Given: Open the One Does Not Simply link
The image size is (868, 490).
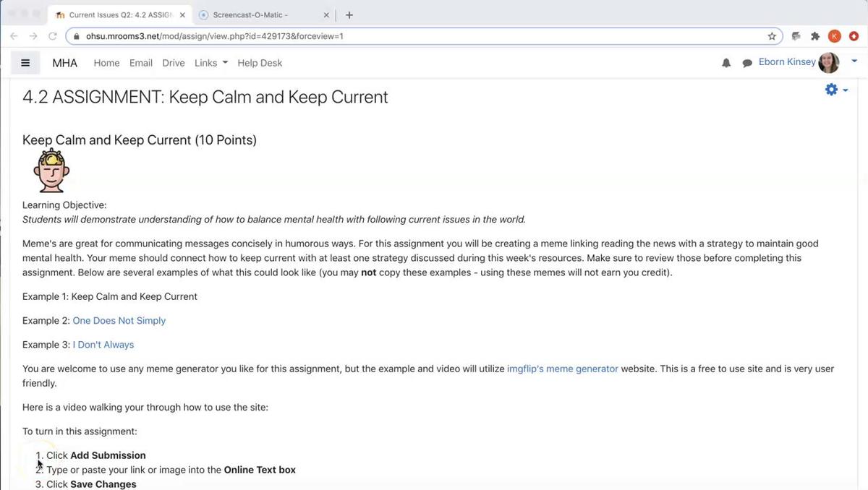Looking at the screenshot, I should click(x=119, y=320).
